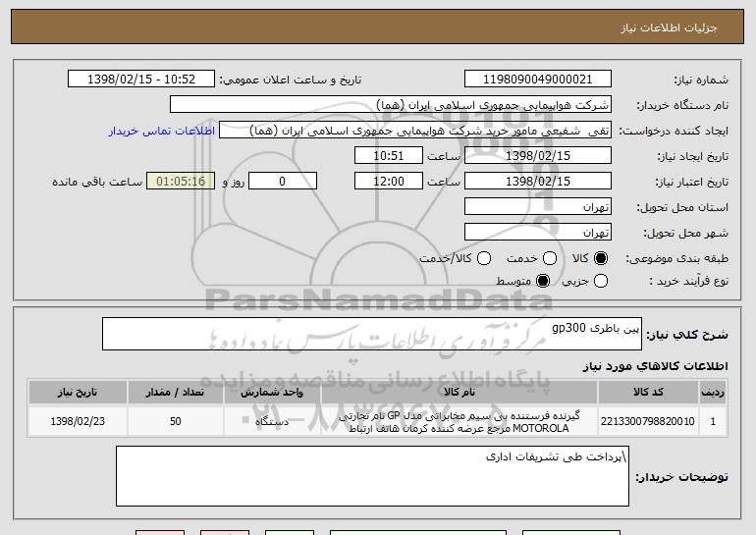Click the public announcement date field
Screen dimensions: 756x535
(141, 80)
